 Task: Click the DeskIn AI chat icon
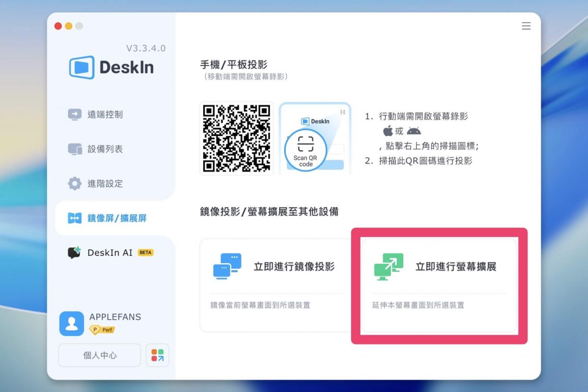(75, 253)
